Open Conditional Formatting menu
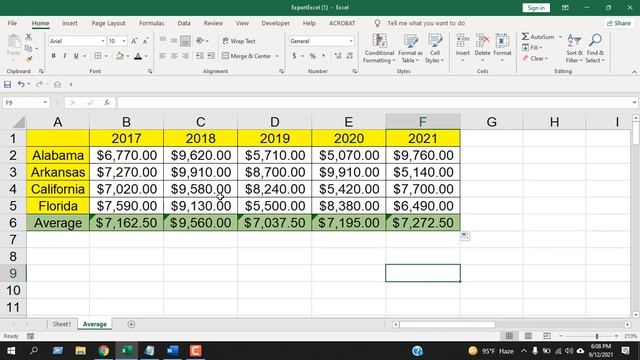Viewport: 640px width, 360px height. click(379, 49)
